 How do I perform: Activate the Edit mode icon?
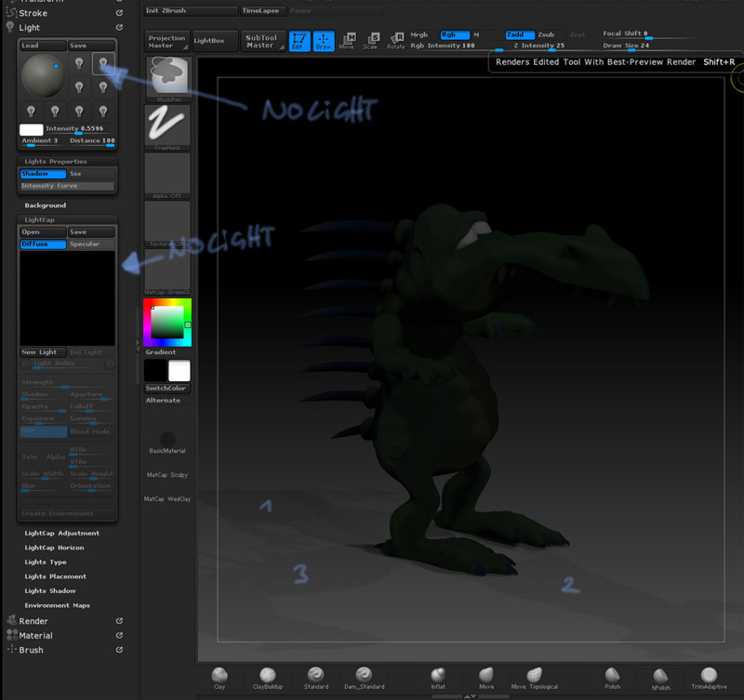pos(299,41)
